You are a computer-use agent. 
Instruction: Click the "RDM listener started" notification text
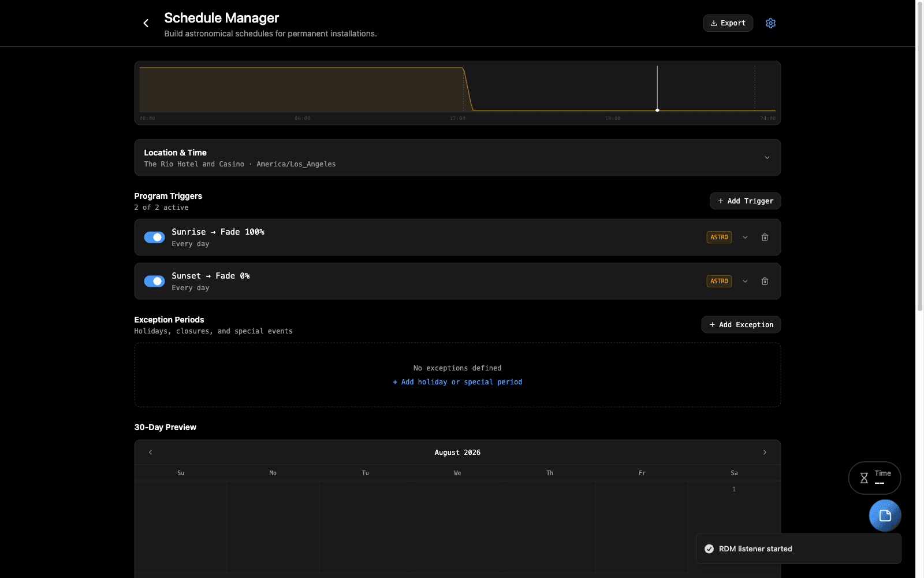[x=755, y=549]
